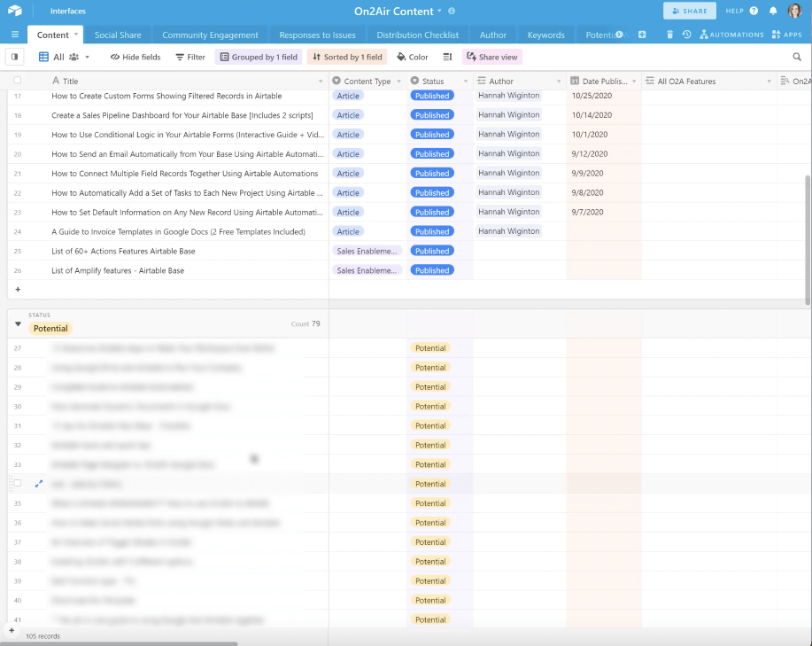The image size is (812, 646).
Task: Click the SHARE button in the header
Action: pyautogui.click(x=690, y=12)
